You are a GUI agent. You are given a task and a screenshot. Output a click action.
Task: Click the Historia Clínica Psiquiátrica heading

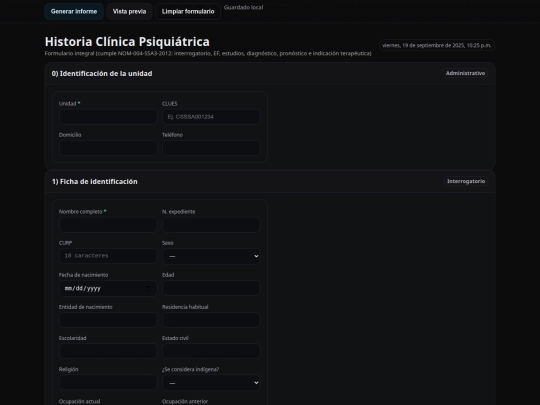pyautogui.click(x=127, y=42)
